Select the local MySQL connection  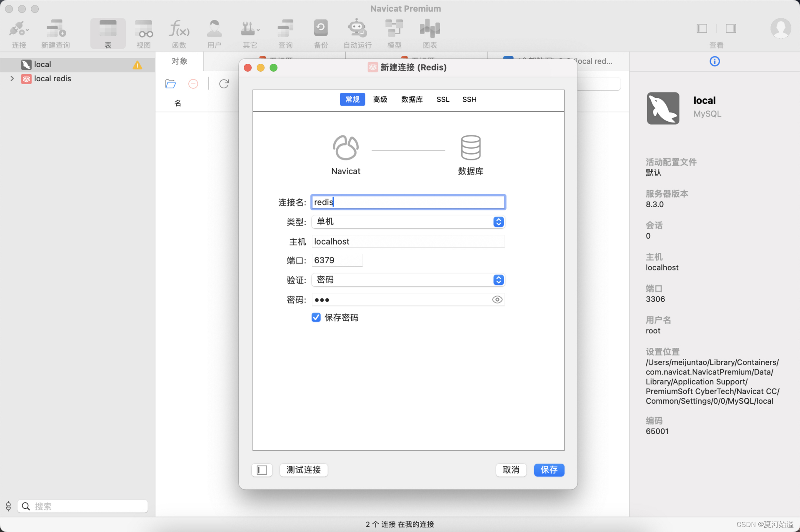point(77,65)
